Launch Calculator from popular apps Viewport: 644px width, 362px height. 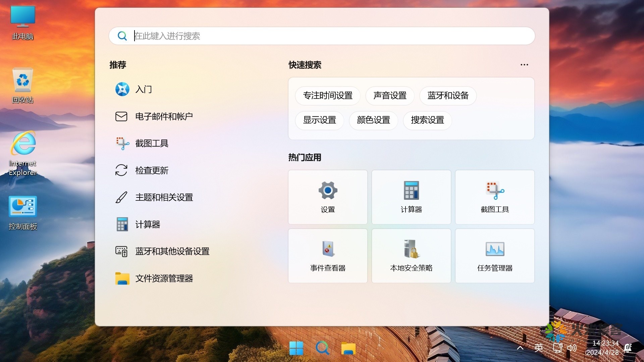coord(411,197)
